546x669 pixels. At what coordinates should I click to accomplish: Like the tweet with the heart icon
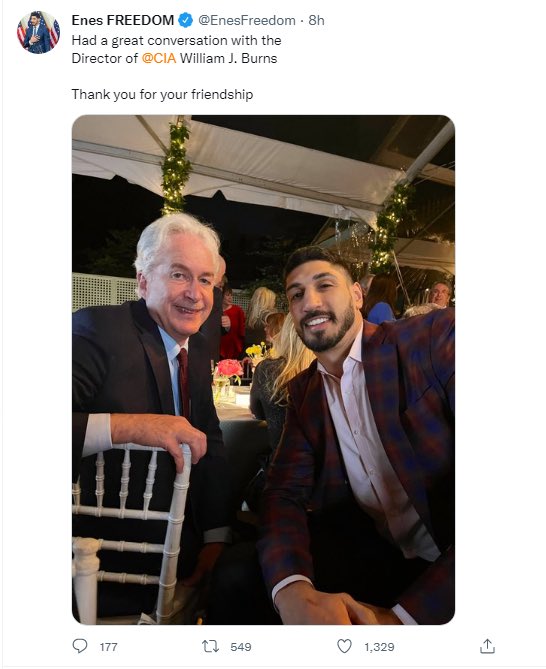344,646
